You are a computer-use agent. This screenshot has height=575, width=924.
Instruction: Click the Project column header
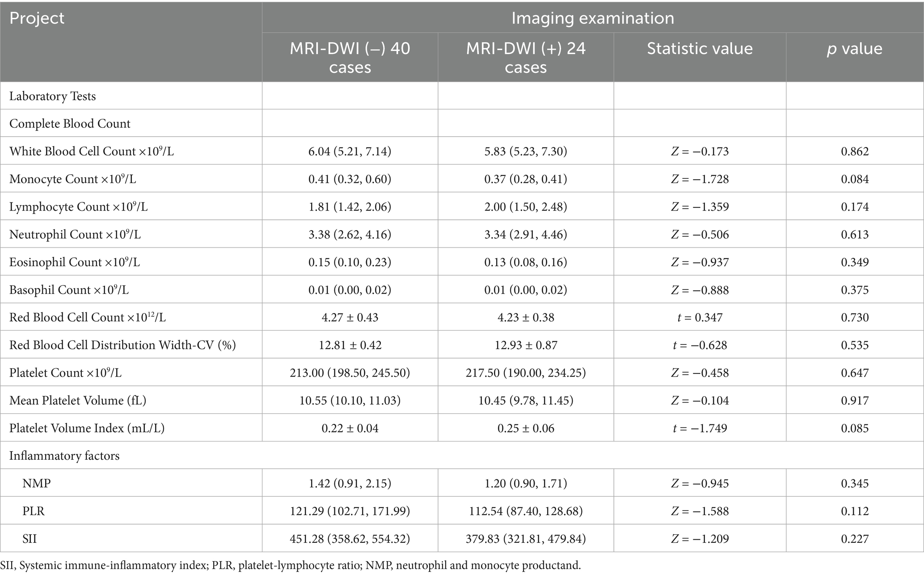click(x=37, y=18)
